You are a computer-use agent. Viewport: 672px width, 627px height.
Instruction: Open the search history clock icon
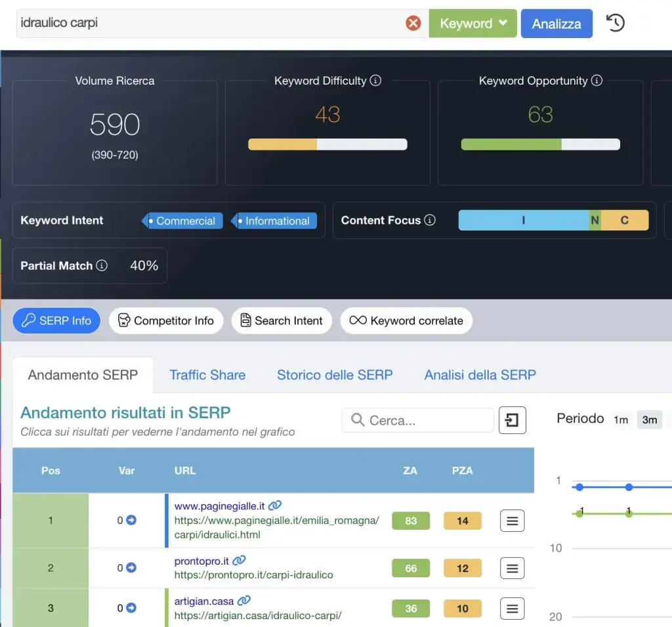pos(615,24)
